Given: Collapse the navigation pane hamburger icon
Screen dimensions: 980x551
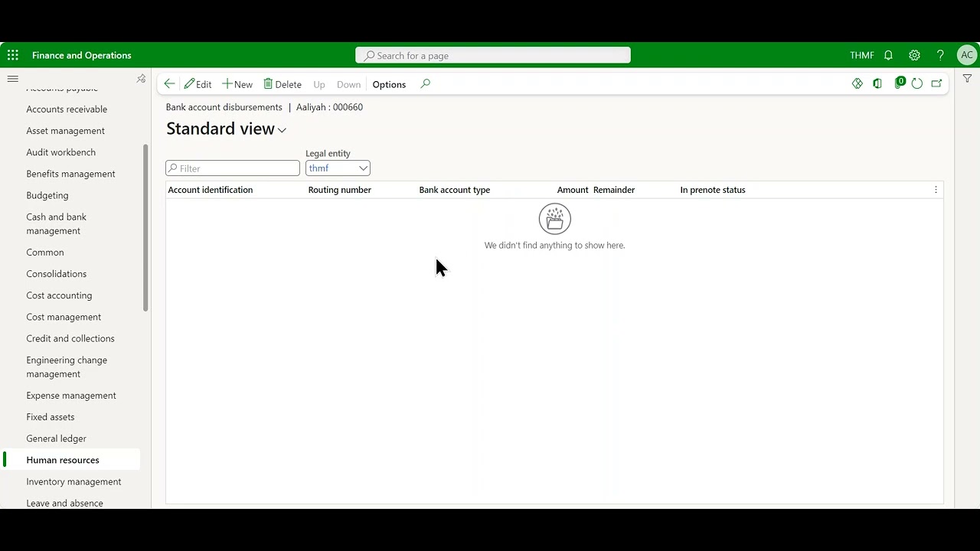Looking at the screenshot, I should pos(12,79).
